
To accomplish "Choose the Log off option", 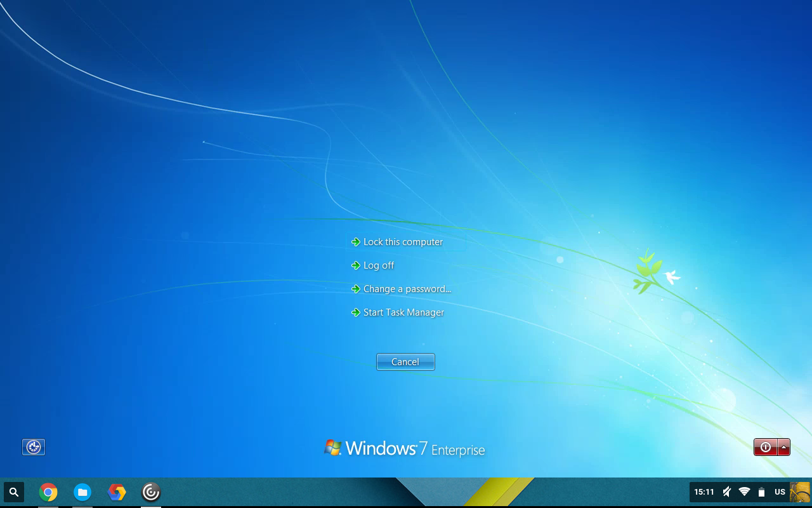I will [x=379, y=265].
